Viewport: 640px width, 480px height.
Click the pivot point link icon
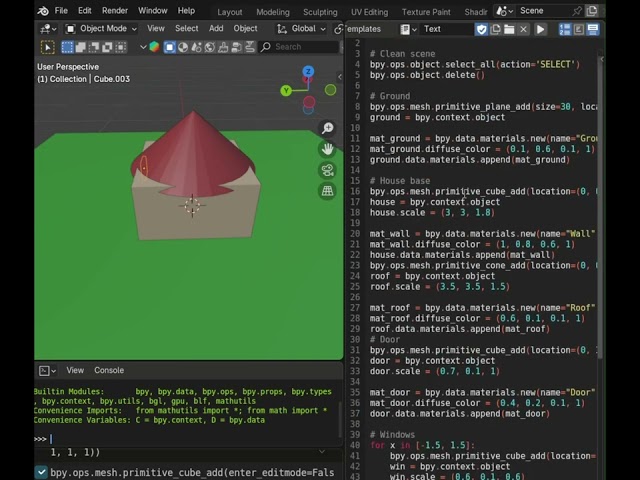(x=338, y=29)
